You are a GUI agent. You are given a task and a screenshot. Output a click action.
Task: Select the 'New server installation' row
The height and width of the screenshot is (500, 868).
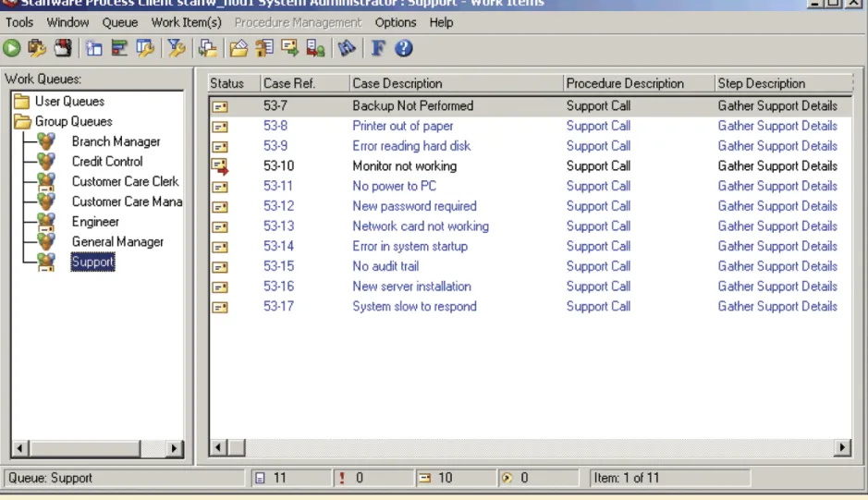pyautogui.click(x=531, y=287)
